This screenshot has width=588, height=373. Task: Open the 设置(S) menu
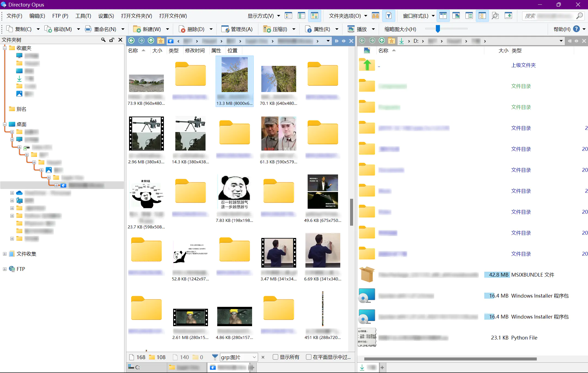(x=106, y=16)
